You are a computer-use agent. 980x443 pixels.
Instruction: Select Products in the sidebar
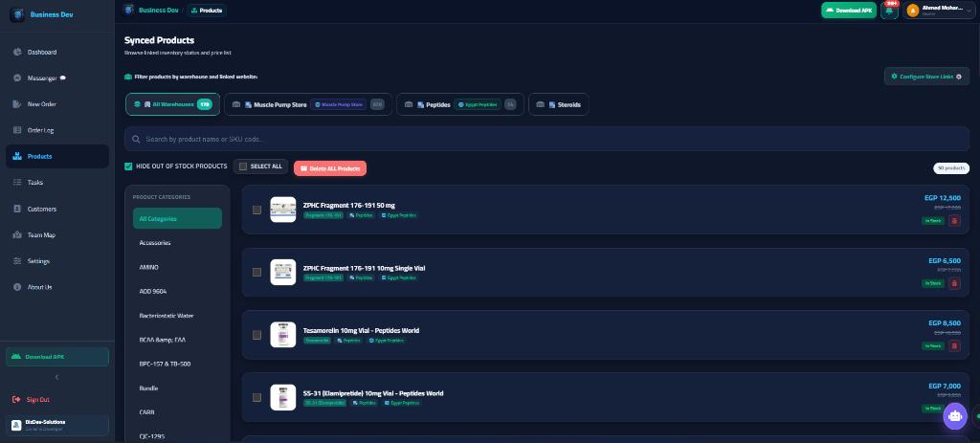[x=57, y=156]
